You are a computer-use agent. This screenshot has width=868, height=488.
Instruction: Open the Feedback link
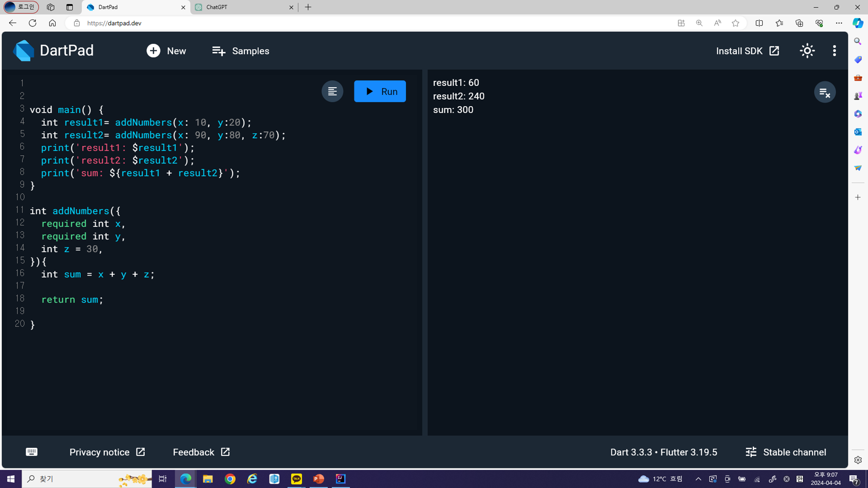(x=201, y=452)
